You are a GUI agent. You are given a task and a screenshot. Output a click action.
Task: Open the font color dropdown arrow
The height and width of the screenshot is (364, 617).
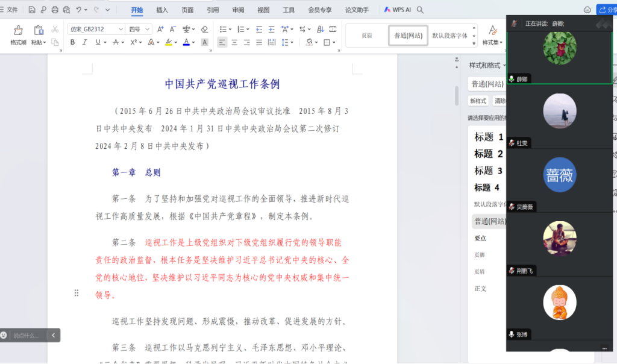point(194,42)
